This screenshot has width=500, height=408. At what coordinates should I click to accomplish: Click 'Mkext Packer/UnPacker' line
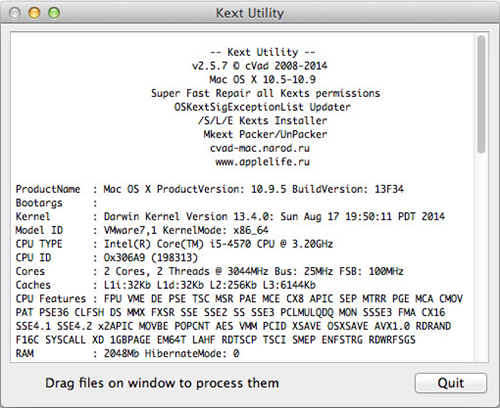point(265,134)
